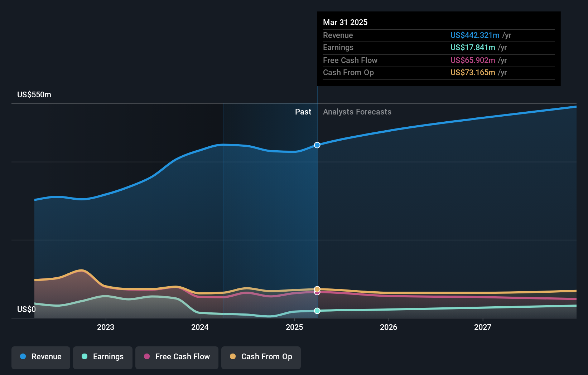The width and height of the screenshot is (588, 375).
Task: Click the Revenue data point marker on chart
Action: click(317, 145)
